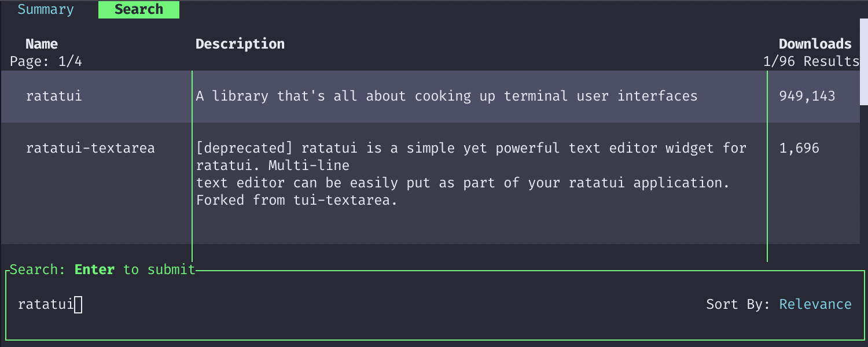Click the Enter to submit hint
Viewport: 868px width, 347px height.
pyautogui.click(x=135, y=270)
